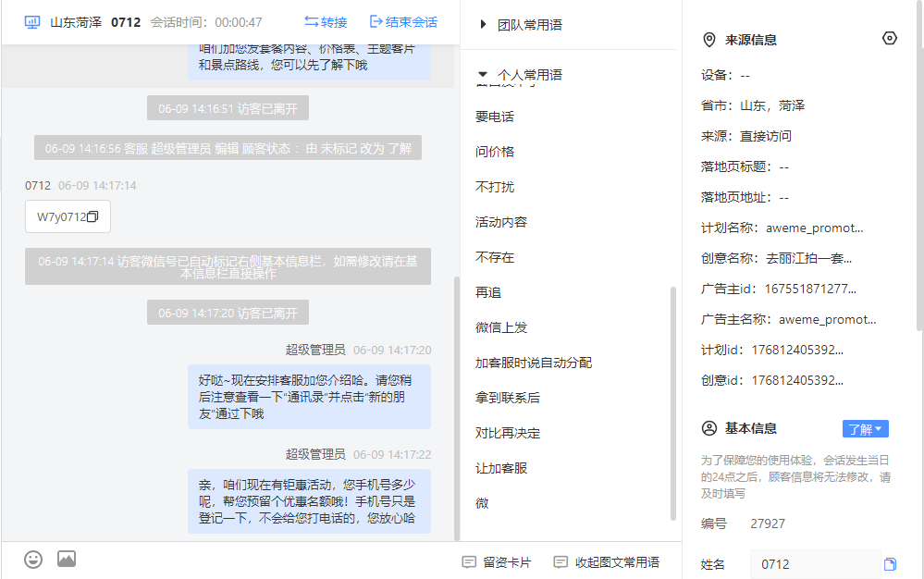
Task: Click the 创意名称 value 去丽江拍一套...
Action: (x=808, y=259)
